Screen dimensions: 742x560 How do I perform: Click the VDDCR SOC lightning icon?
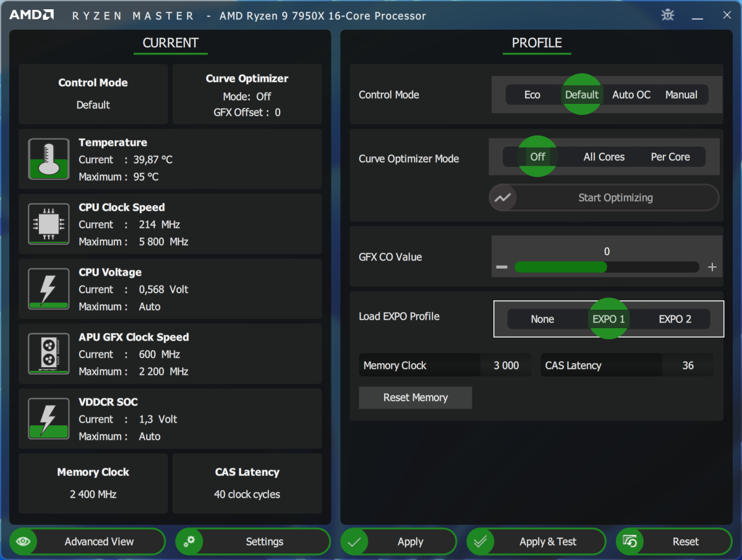pos(49,418)
